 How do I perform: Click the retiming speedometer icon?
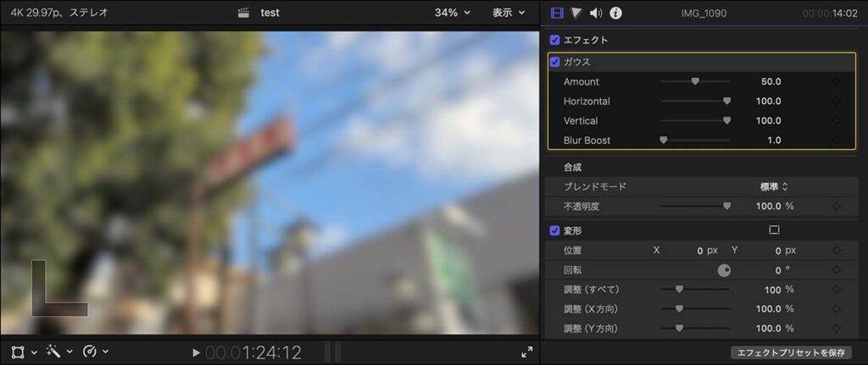pos(89,351)
